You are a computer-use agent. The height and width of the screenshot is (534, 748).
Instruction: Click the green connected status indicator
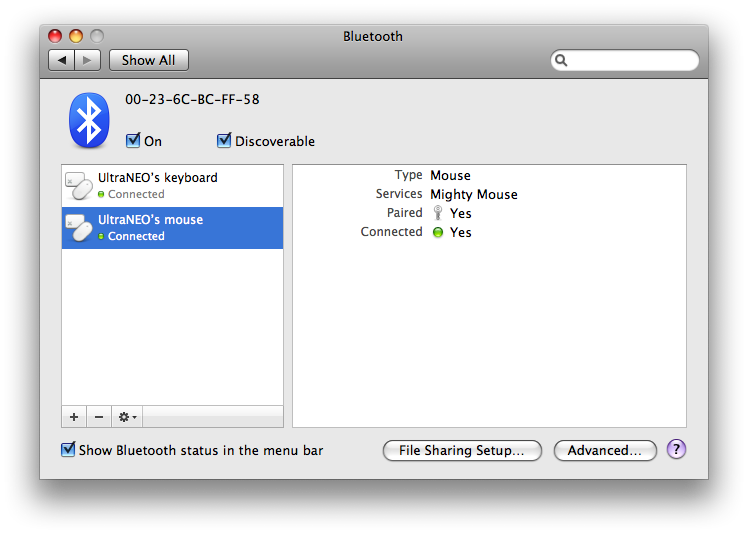coord(437,232)
